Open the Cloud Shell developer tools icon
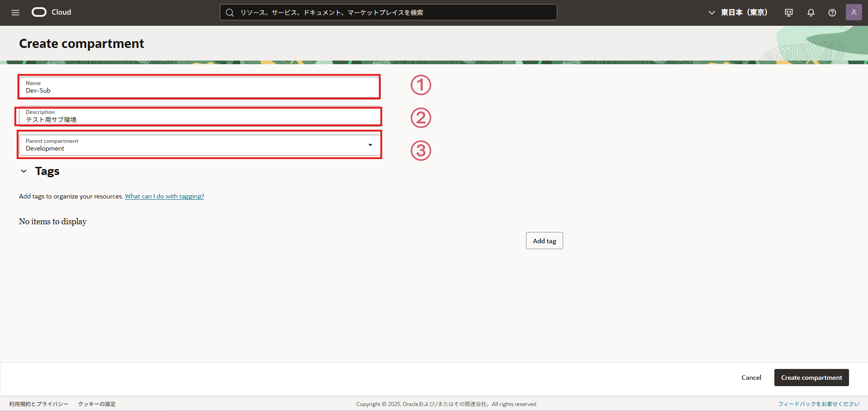Screen dimensions: 868x411 click(789, 13)
